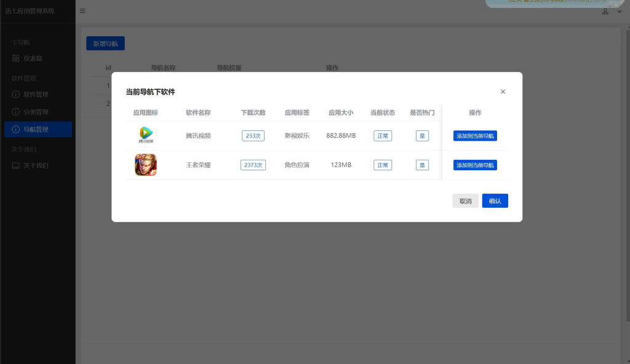Image resolution: width=630 pixels, height=364 pixels.
Task: Click the 233次 download count tag
Action: tap(253, 136)
